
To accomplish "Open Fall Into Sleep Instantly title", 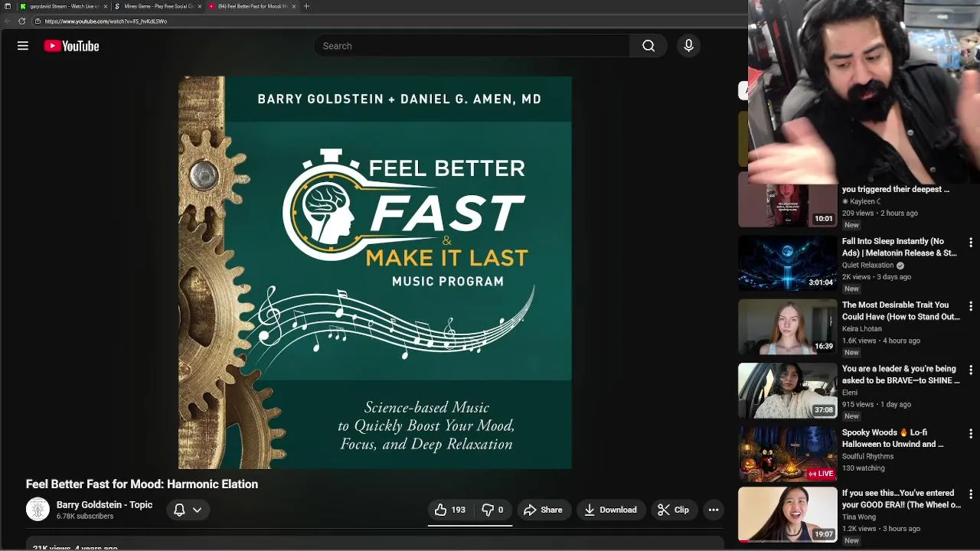I will 900,247.
